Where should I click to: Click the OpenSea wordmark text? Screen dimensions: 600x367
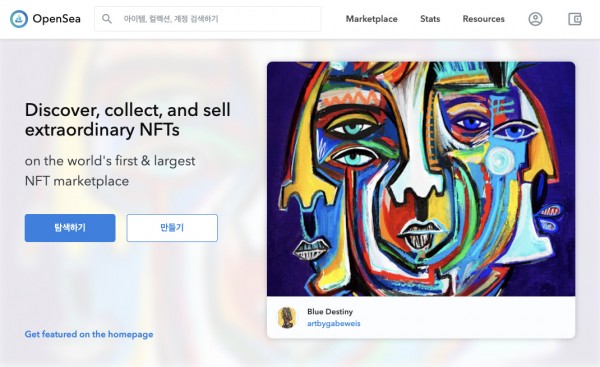tap(57, 19)
